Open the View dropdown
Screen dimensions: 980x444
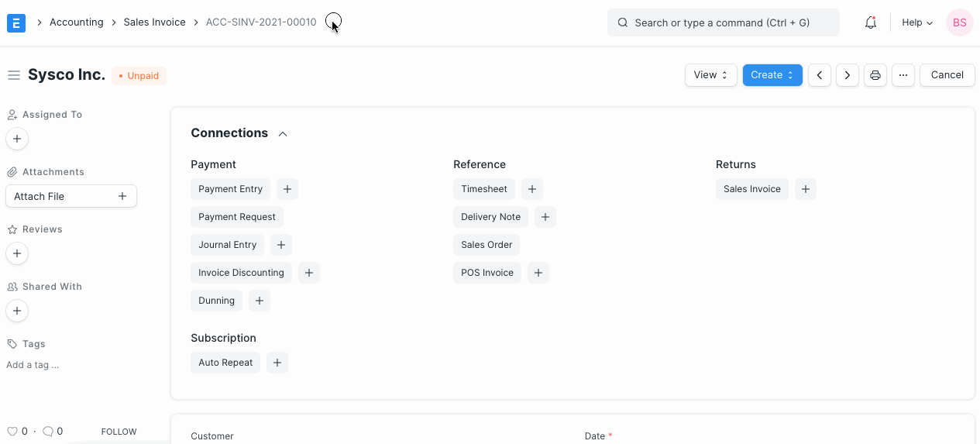[710, 75]
